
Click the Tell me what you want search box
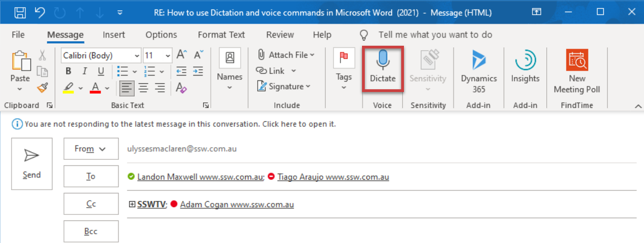(435, 35)
